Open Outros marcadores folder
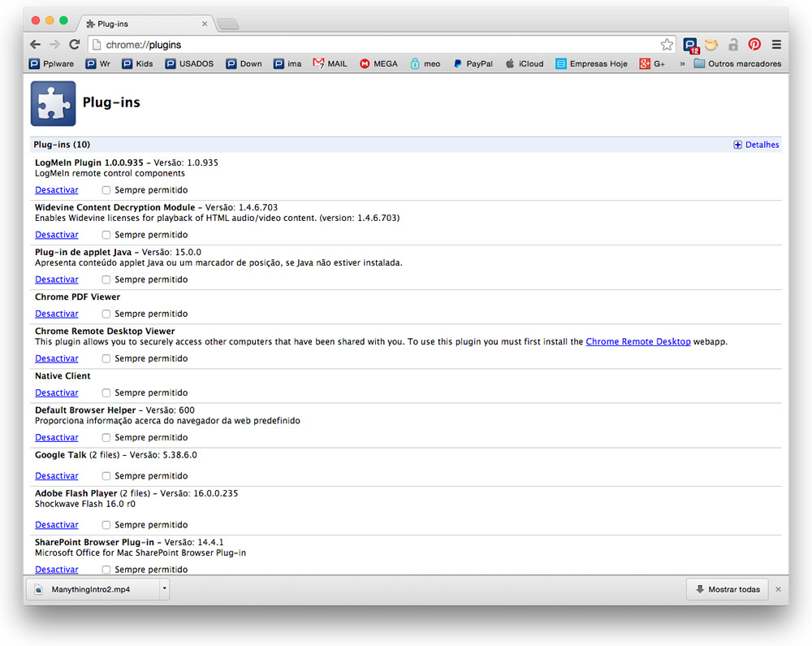 click(737, 63)
